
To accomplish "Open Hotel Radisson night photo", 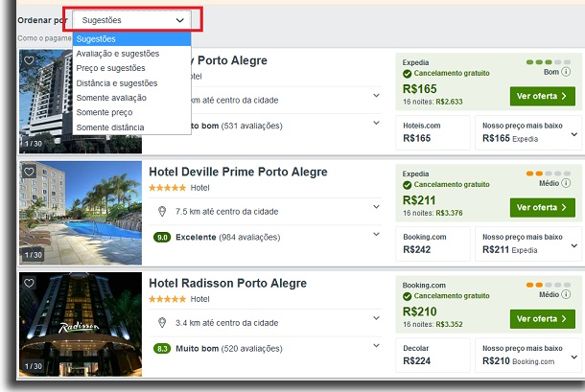I will coord(81,324).
